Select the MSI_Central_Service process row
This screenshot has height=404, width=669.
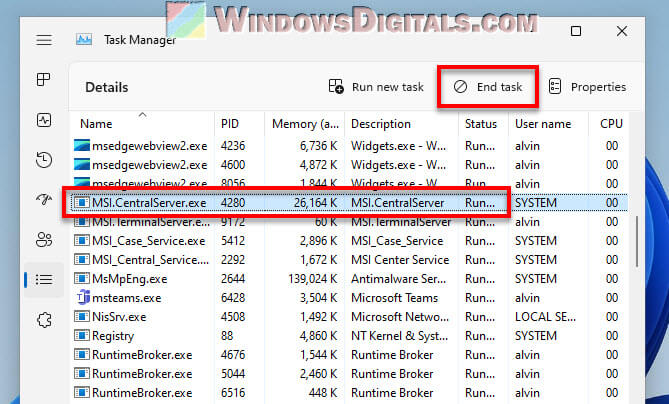349,260
